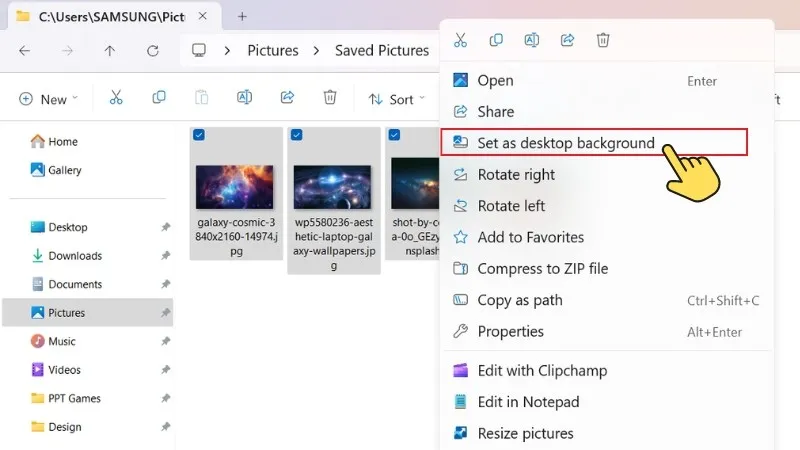The height and width of the screenshot is (450, 800).
Task: Uncheck the galaxy-cosmic image checkbox
Action: 199,135
